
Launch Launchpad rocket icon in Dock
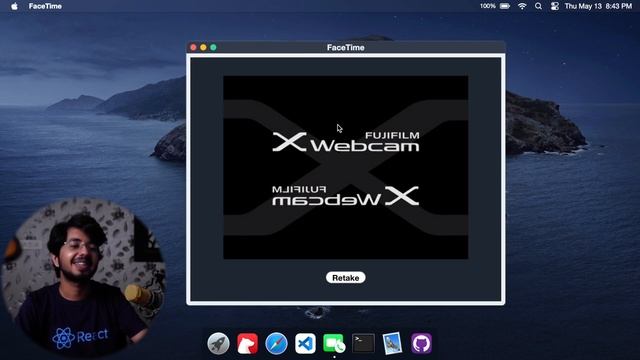pos(218,343)
